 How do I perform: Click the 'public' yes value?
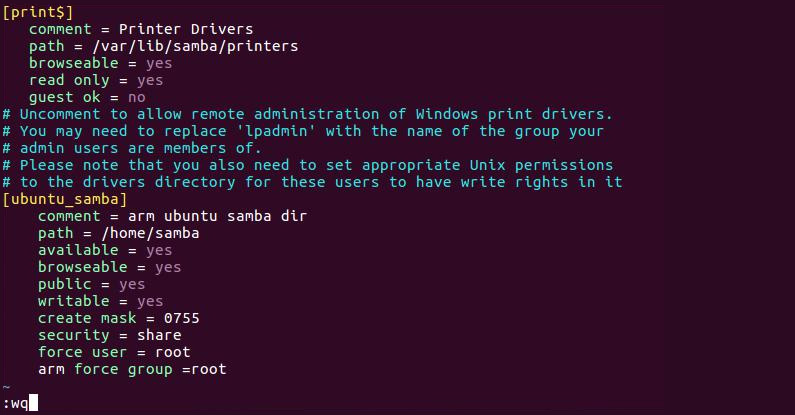132,284
